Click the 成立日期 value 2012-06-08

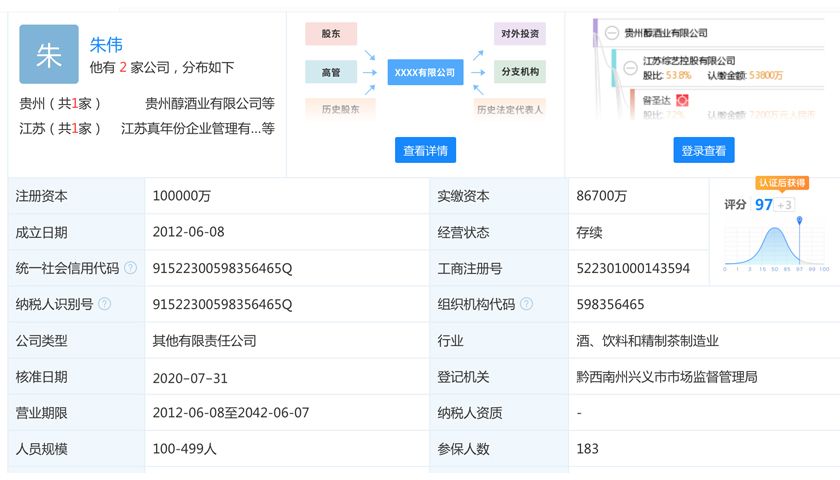189,232
